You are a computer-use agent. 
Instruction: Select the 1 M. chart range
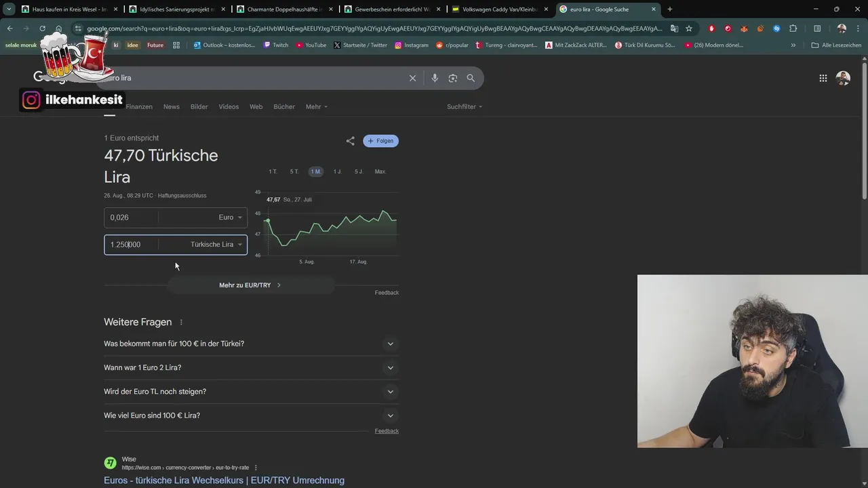(x=316, y=171)
